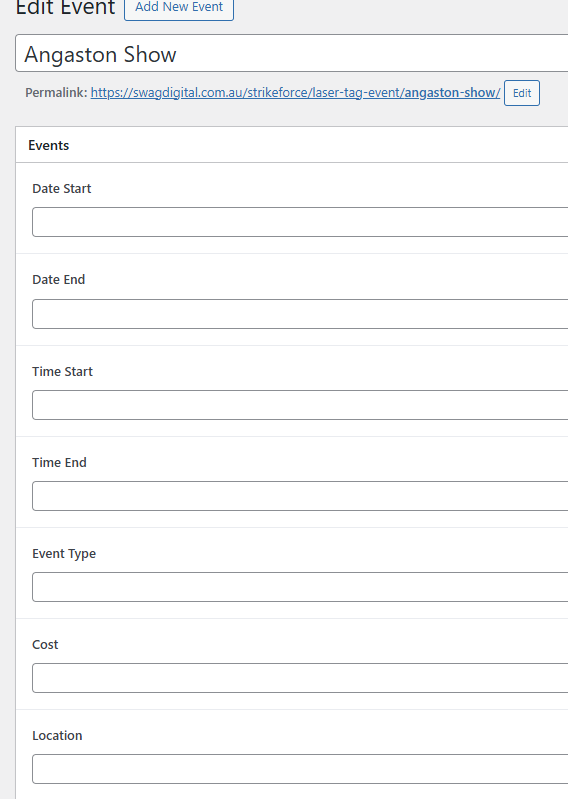The image size is (568, 799).
Task: Click the Edit Event page heading
Action: click(65, 8)
